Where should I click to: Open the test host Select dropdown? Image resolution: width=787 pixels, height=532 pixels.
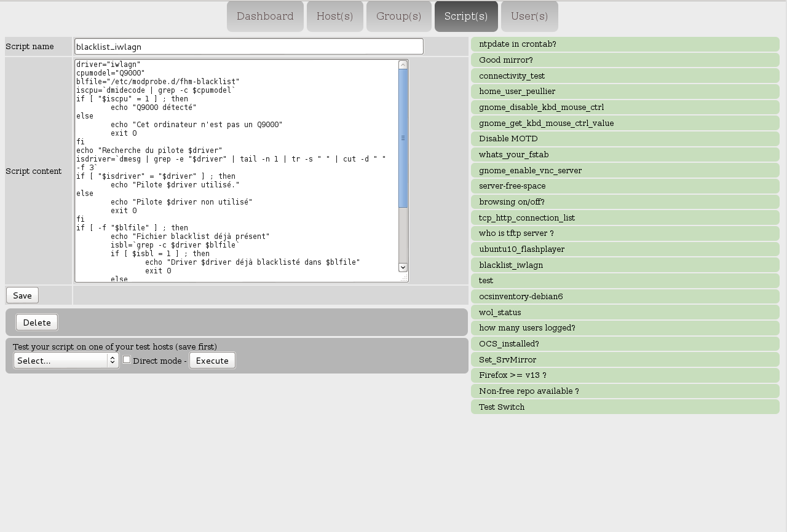point(65,361)
